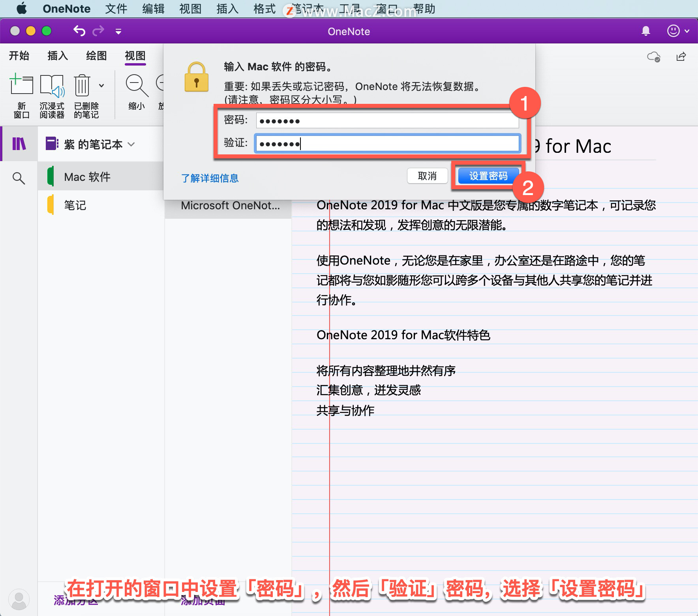The height and width of the screenshot is (616, 698).
Task: Open the 沉浸式阅读器 immersive reader
Action: [x=52, y=96]
